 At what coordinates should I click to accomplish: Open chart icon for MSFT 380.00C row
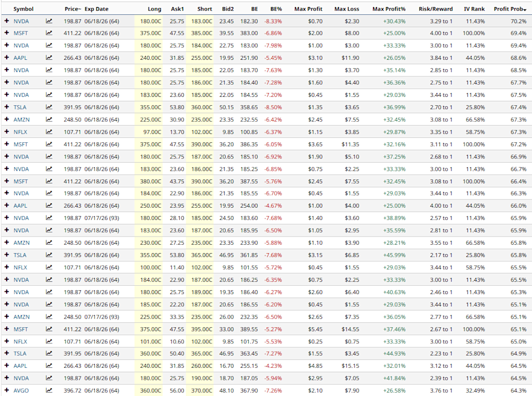click(x=49, y=181)
